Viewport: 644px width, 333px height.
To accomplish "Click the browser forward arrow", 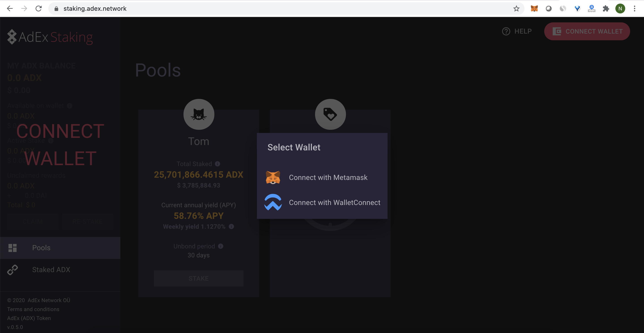I will click(x=24, y=9).
